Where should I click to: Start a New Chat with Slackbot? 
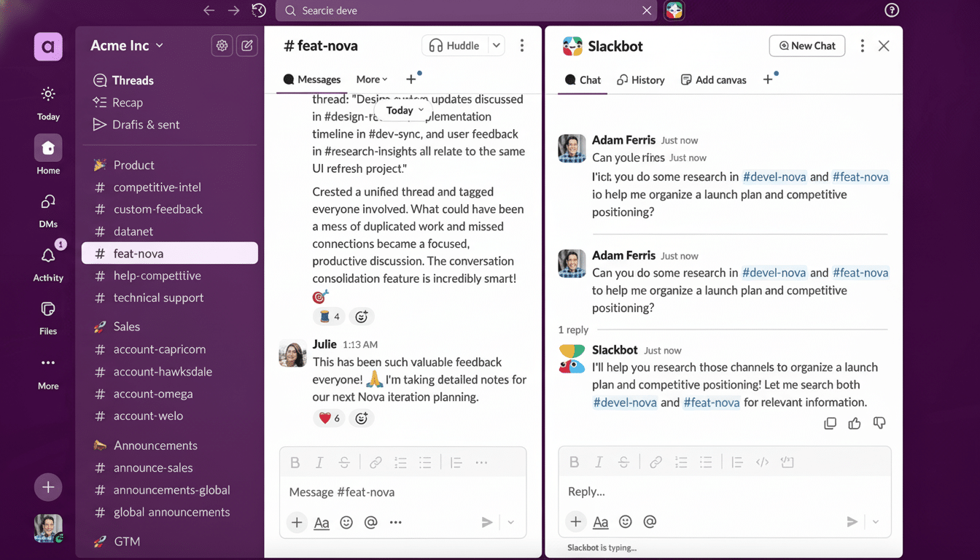point(806,45)
